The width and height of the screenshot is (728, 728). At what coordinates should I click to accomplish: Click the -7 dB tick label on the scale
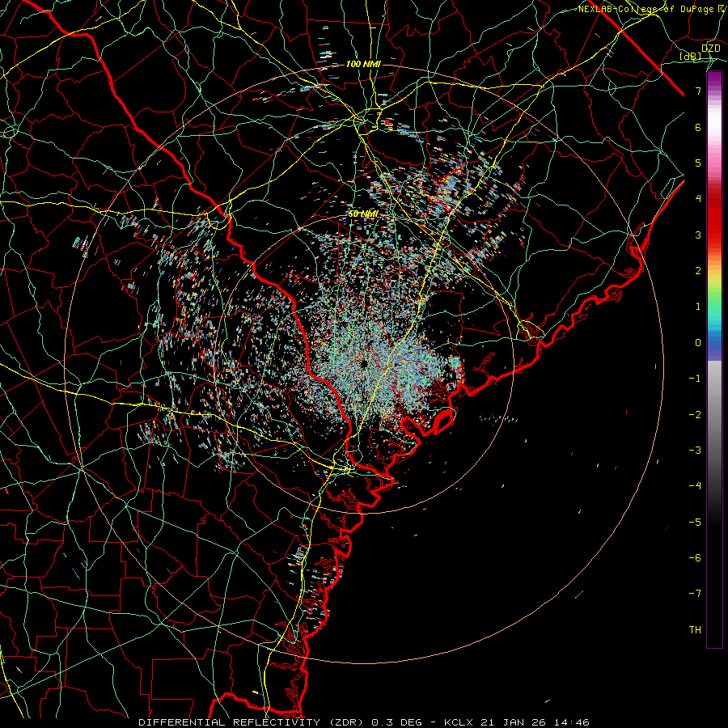[695, 594]
